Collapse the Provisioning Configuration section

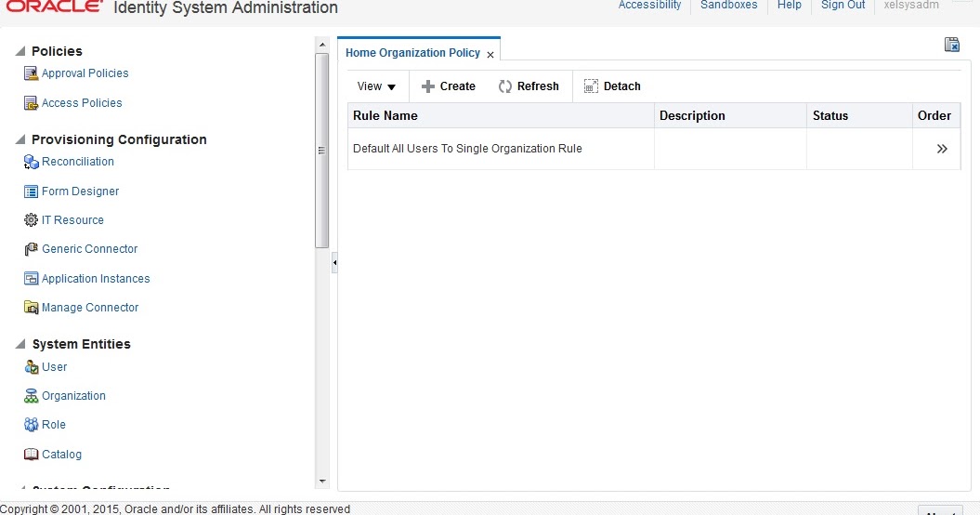click(20, 139)
